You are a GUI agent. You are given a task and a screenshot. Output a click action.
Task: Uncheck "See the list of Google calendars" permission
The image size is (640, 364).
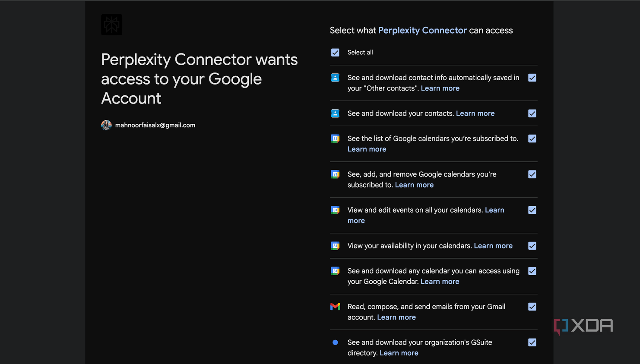pyautogui.click(x=532, y=138)
